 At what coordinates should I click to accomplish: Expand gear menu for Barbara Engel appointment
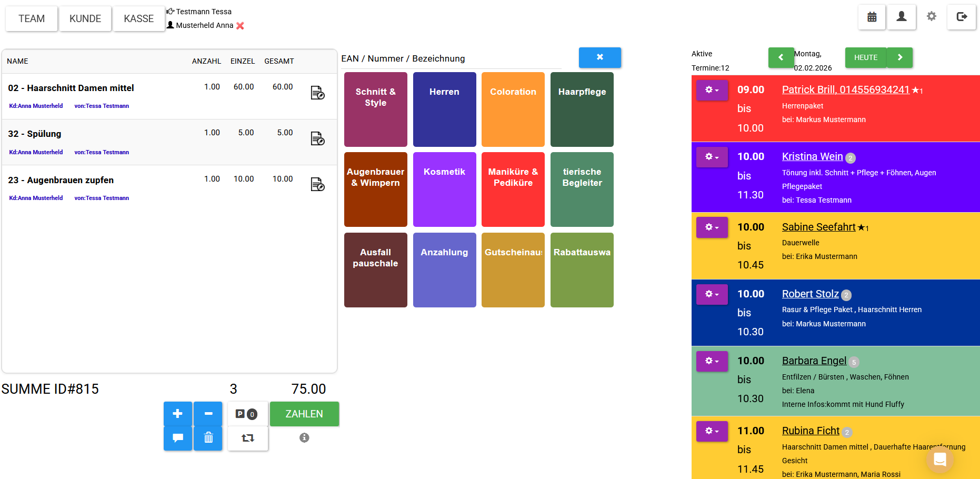tap(712, 361)
